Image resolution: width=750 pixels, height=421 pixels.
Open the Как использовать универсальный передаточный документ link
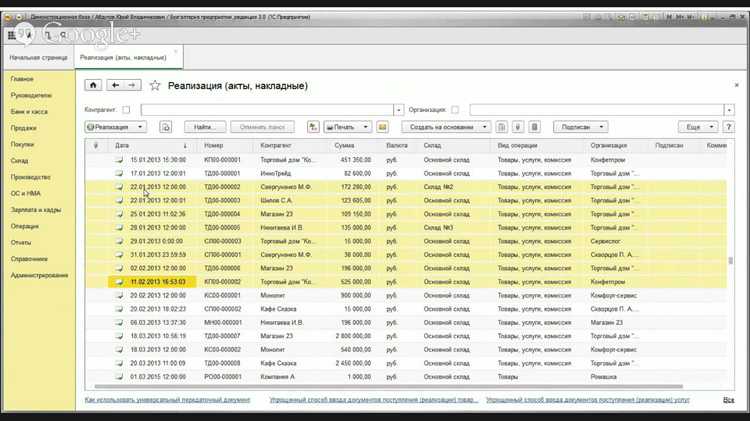[167, 399]
